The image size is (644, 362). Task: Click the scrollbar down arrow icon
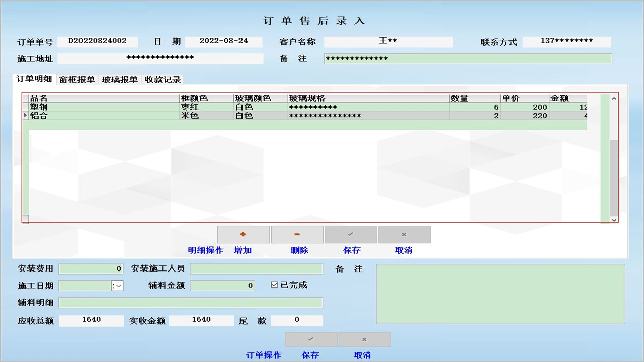click(x=614, y=220)
